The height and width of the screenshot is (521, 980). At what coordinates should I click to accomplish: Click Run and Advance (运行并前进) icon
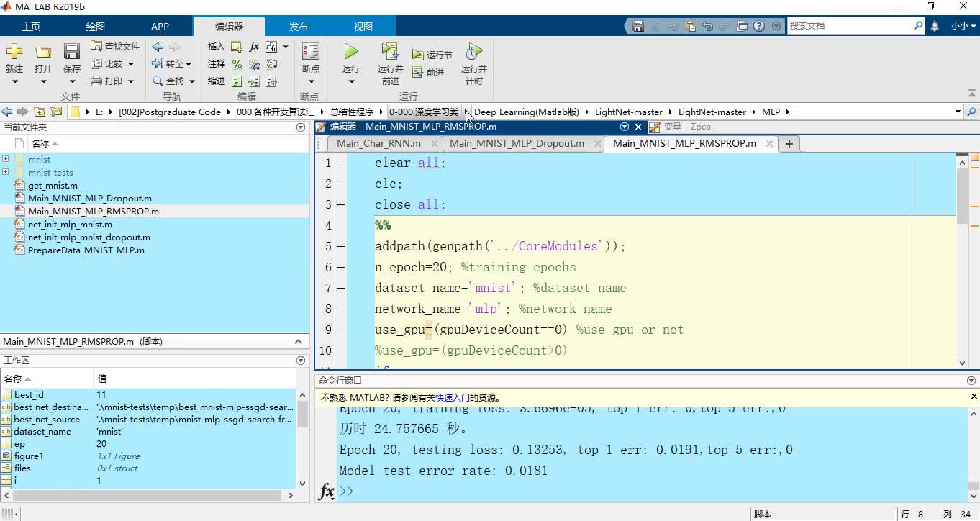[390, 52]
